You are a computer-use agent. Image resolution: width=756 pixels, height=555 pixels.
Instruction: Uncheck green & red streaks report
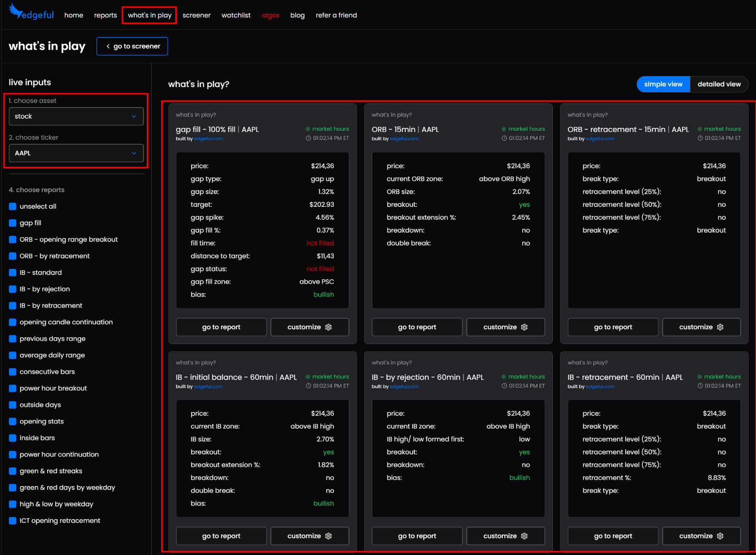13,471
